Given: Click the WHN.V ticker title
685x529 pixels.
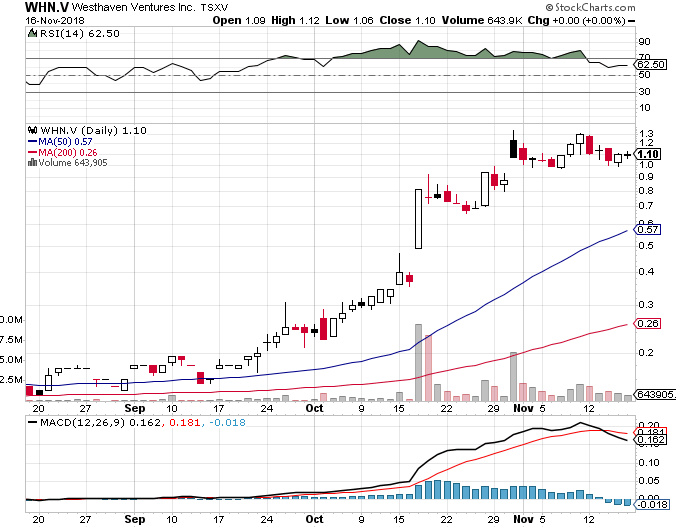Looking at the screenshot, I should click(x=47, y=7).
